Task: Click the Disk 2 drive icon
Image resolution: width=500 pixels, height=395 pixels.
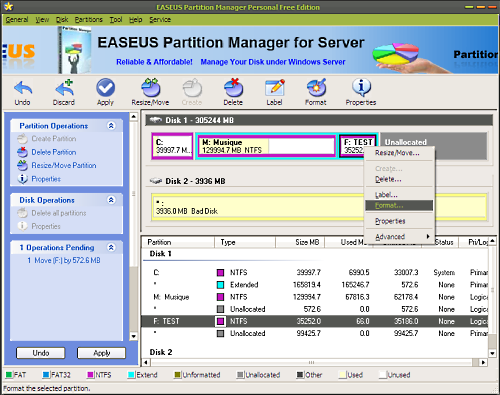Action: pyautogui.click(x=155, y=181)
